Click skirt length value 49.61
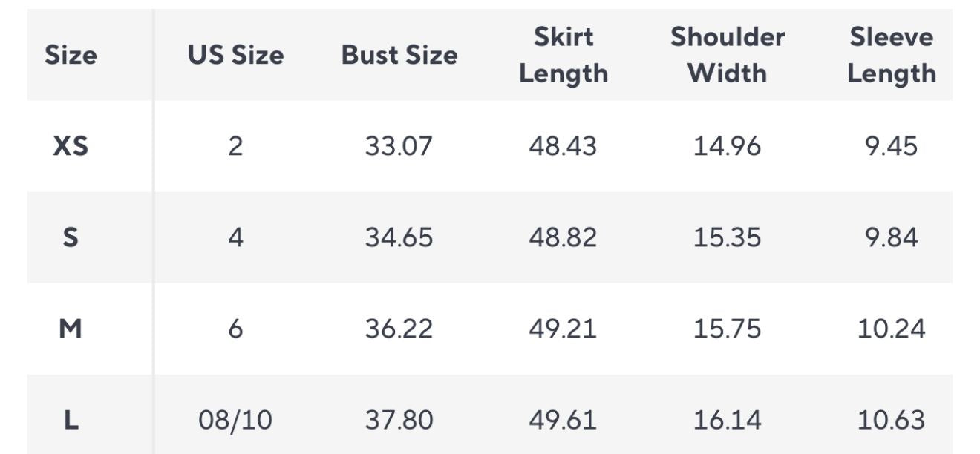This screenshot has height=454, width=980. pos(563,420)
